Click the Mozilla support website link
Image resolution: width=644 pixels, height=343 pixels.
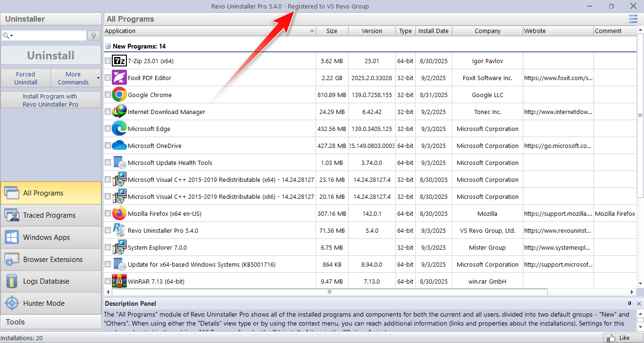(558, 214)
